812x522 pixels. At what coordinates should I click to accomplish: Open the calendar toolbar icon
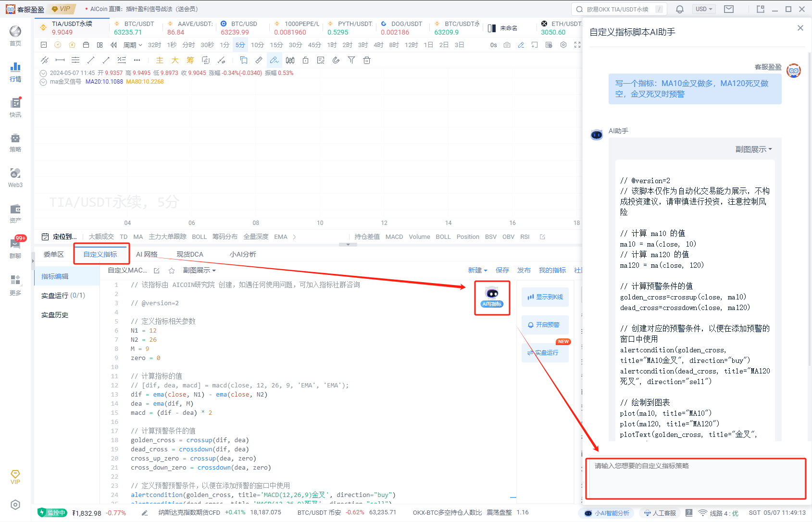click(x=86, y=45)
